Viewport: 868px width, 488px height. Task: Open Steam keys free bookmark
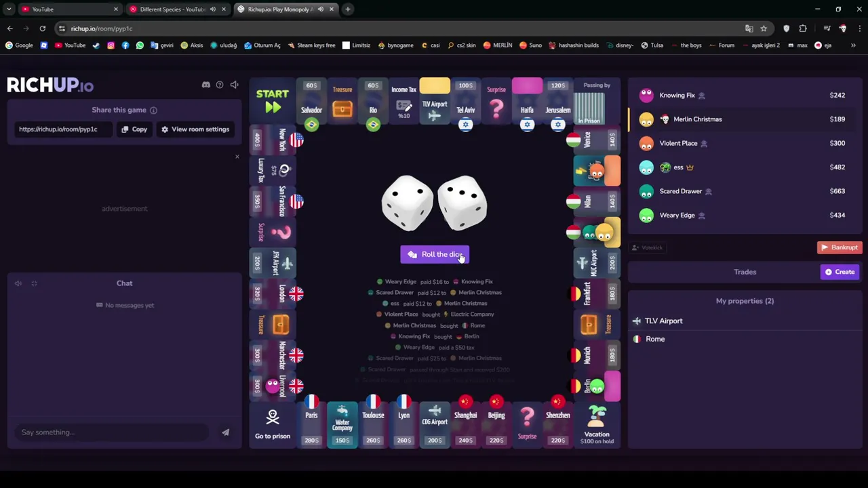312,45
